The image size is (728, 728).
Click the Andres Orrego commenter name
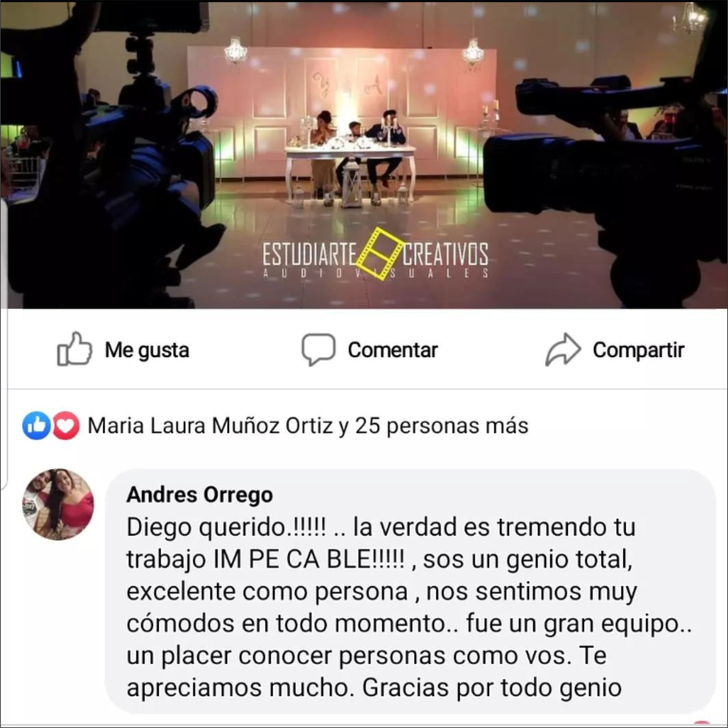pos(199,494)
